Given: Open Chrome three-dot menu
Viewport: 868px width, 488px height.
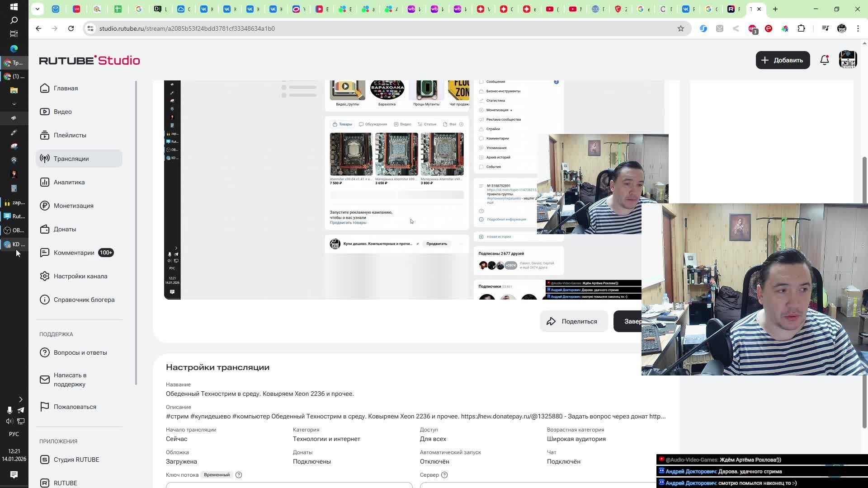Looking at the screenshot, I should tap(858, 28).
